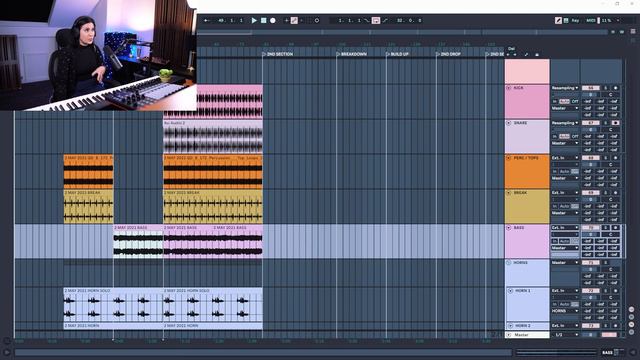Jump to the BUILD UP locator

397,54
